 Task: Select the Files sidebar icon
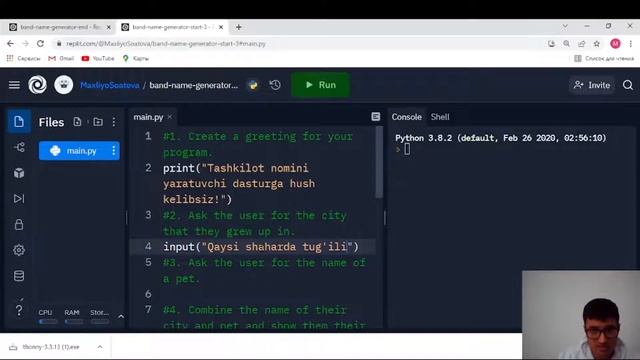[x=19, y=122]
